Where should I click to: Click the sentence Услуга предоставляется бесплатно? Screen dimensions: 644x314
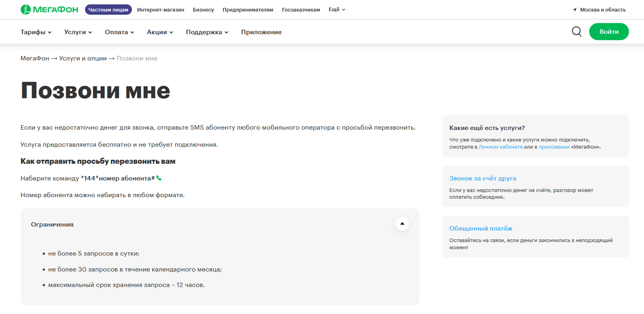pyautogui.click(x=119, y=145)
